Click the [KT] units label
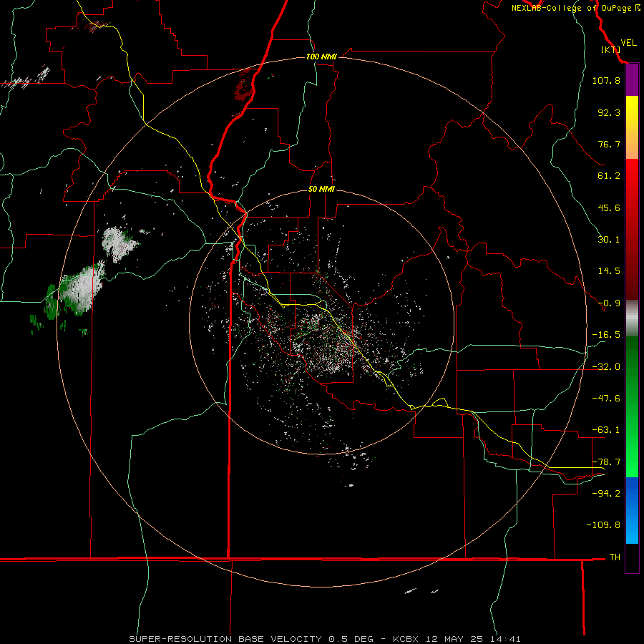Viewport: 644px width, 644px height. pos(610,50)
